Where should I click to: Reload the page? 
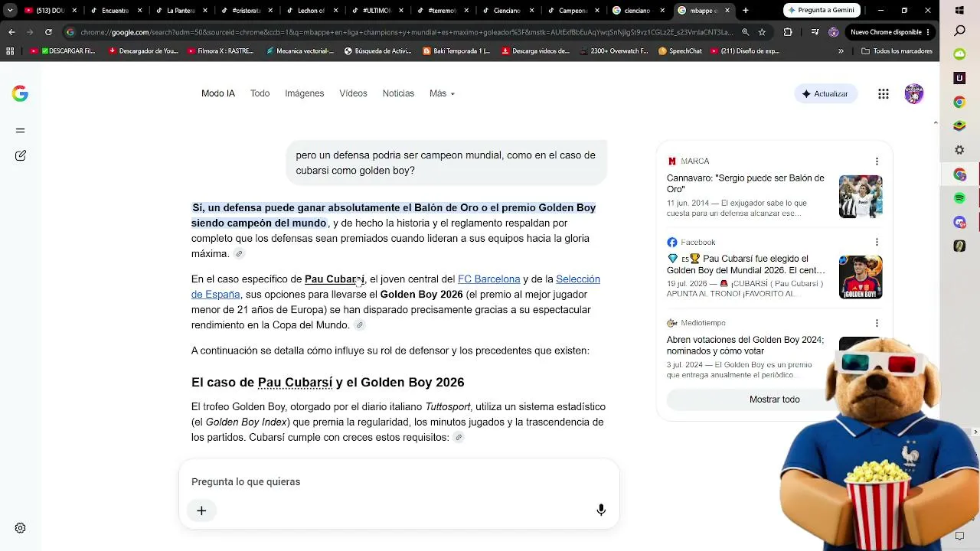click(x=48, y=32)
